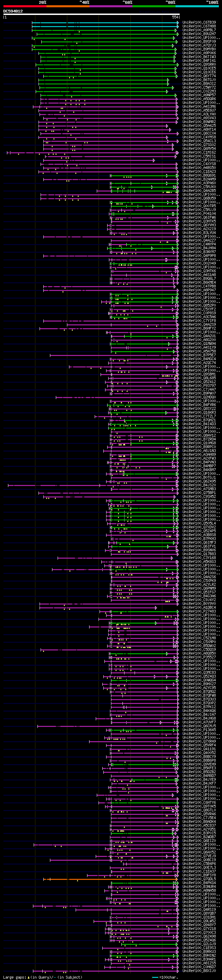Click UniRef100_C0Z2M3 label
Image resolution: width=222 pixels, height=980 pixels.
point(199,91)
